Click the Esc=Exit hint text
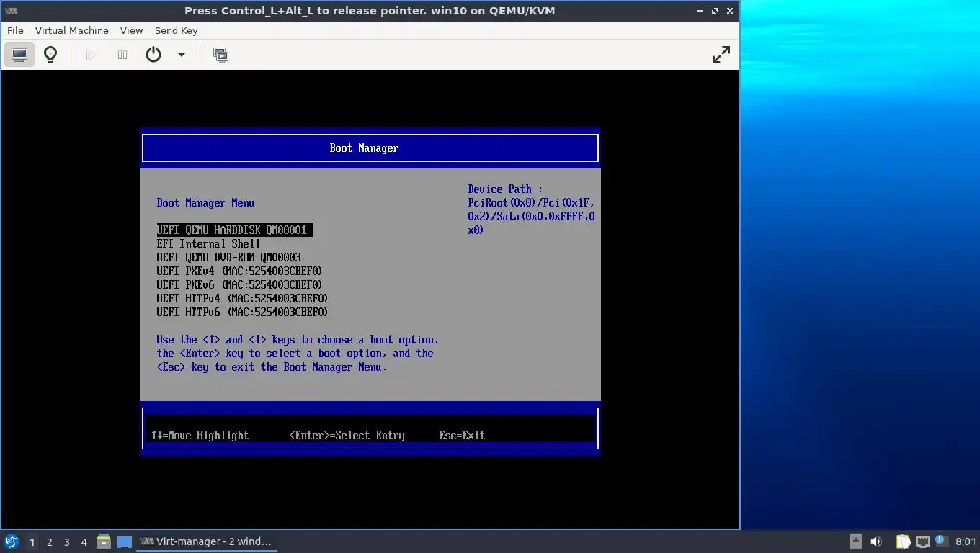This screenshot has width=980, height=553. 462,435
